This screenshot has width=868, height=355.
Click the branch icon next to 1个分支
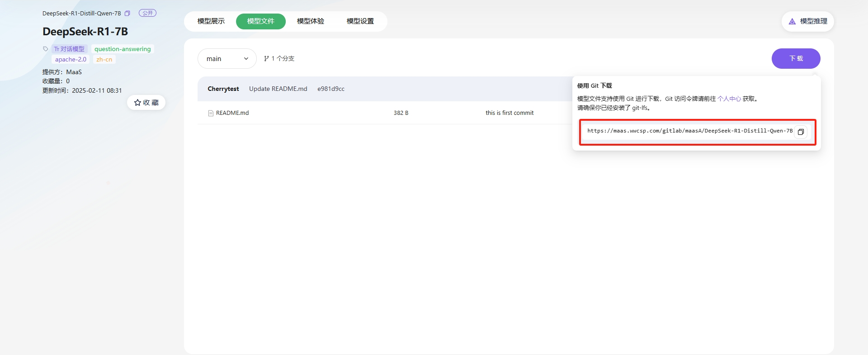click(266, 58)
